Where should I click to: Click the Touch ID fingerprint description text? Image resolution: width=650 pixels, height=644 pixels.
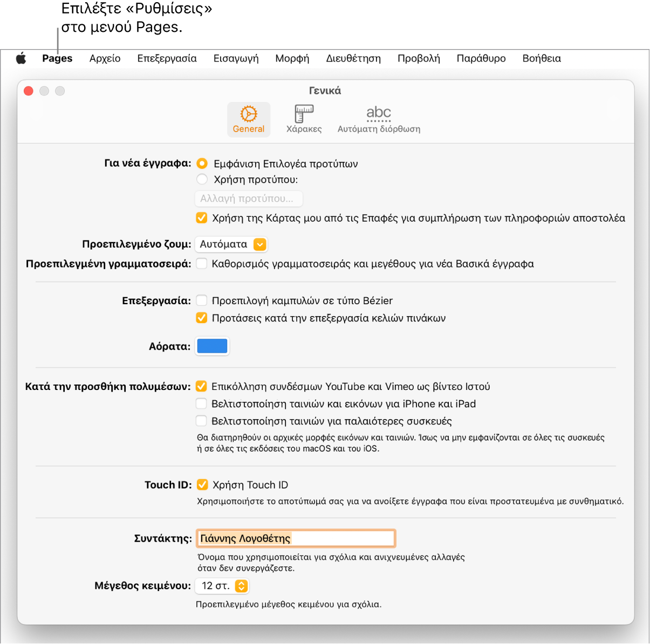[410, 502]
